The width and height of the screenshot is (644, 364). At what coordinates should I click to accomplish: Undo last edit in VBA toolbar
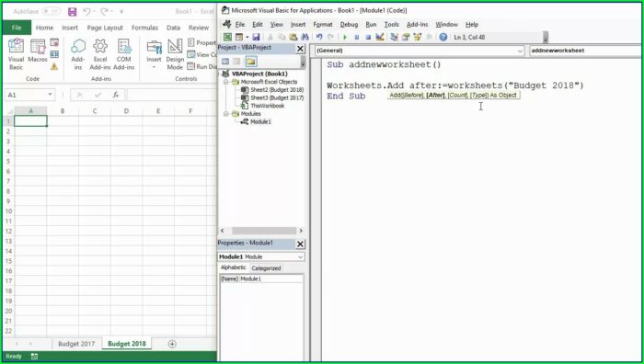pyautogui.click(x=319, y=37)
